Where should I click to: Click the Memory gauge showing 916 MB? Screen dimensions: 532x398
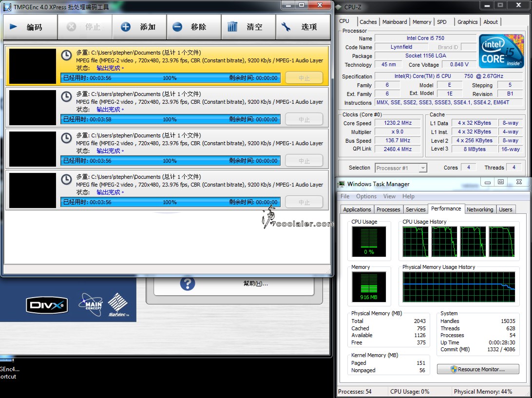369,287
